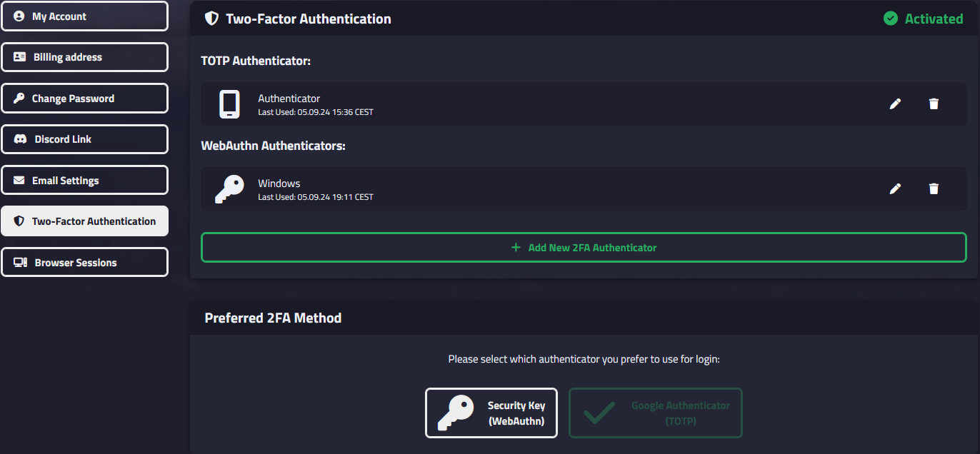Image resolution: width=980 pixels, height=454 pixels.
Task: Open the Browser Sessions page
Action: [84, 263]
